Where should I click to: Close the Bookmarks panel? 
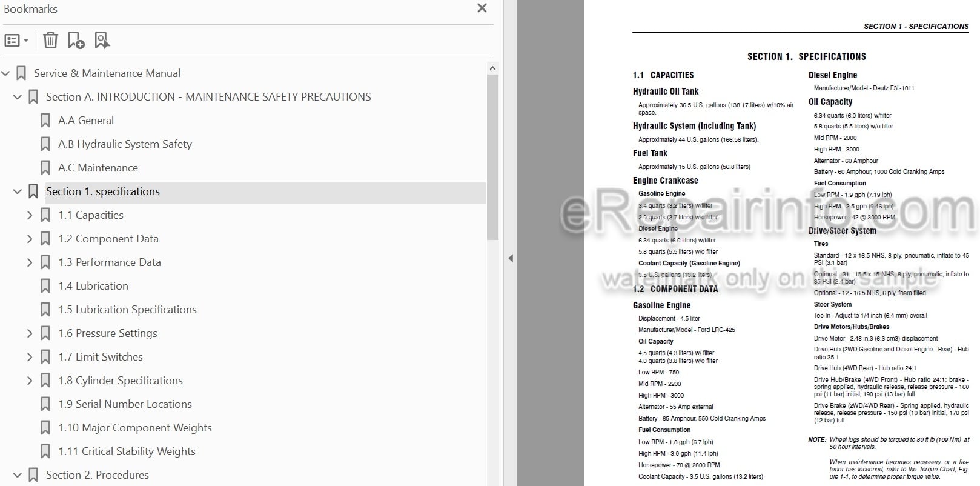tap(482, 8)
